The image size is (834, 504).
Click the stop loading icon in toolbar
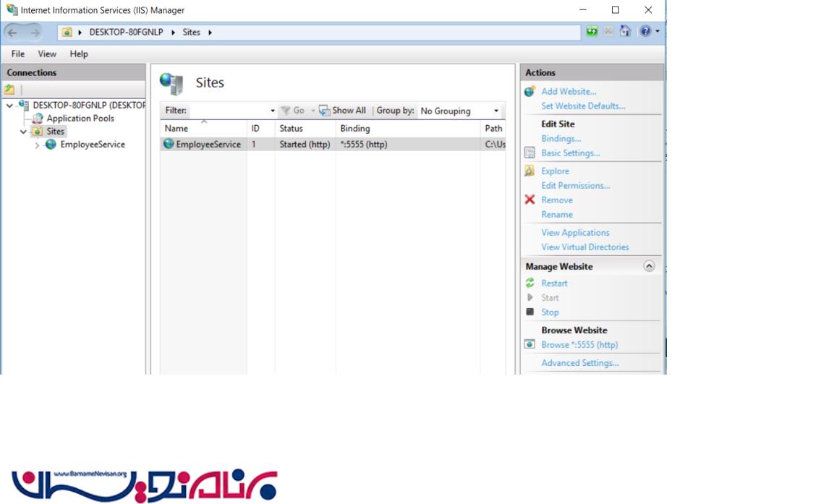point(608,31)
